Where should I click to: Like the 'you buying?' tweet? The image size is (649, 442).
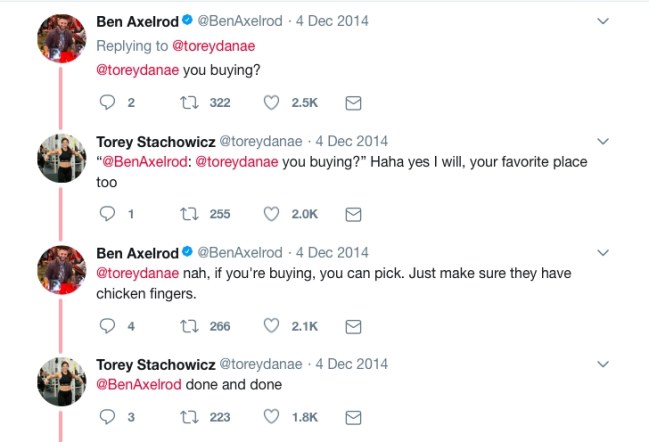click(x=271, y=102)
